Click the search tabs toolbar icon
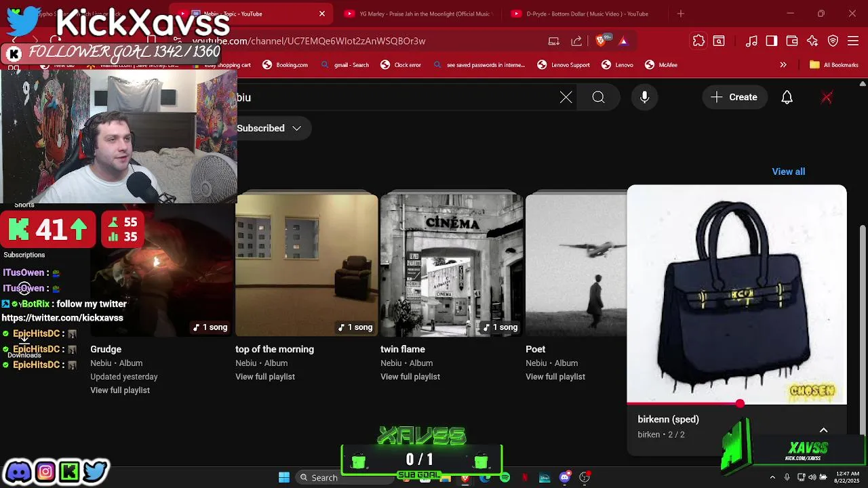868x488 pixels. [x=719, y=41]
